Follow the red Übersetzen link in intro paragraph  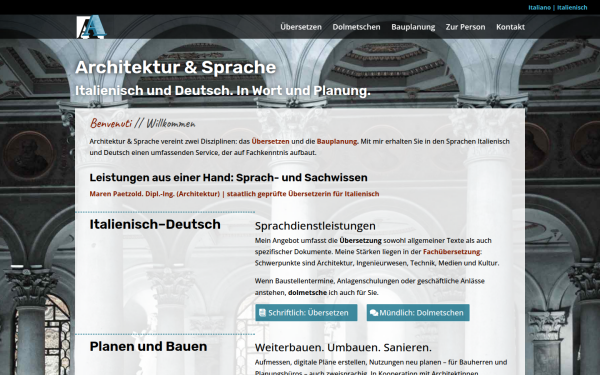point(271,141)
